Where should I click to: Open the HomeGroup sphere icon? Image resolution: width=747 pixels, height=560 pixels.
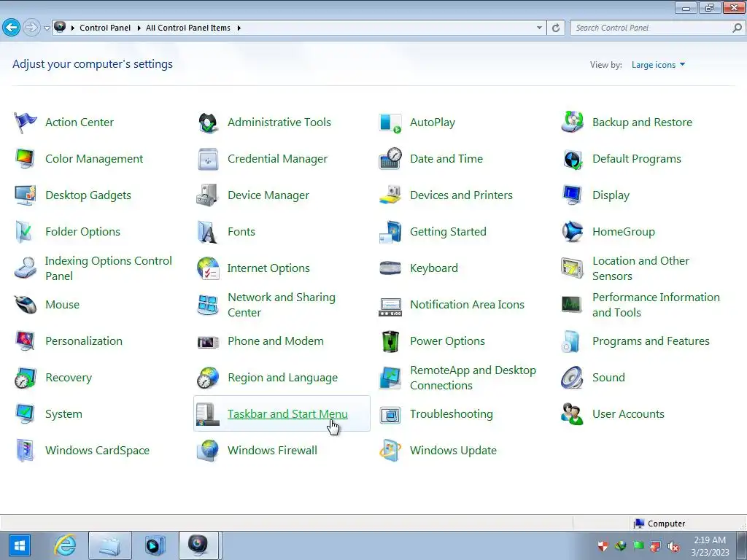click(x=572, y=232)
